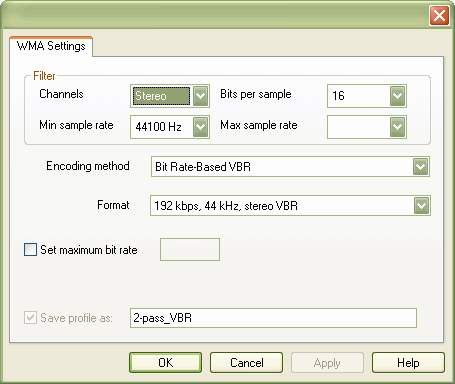
Task: Click the profile name field 2-pass_VBR
Action: point(273,318)
